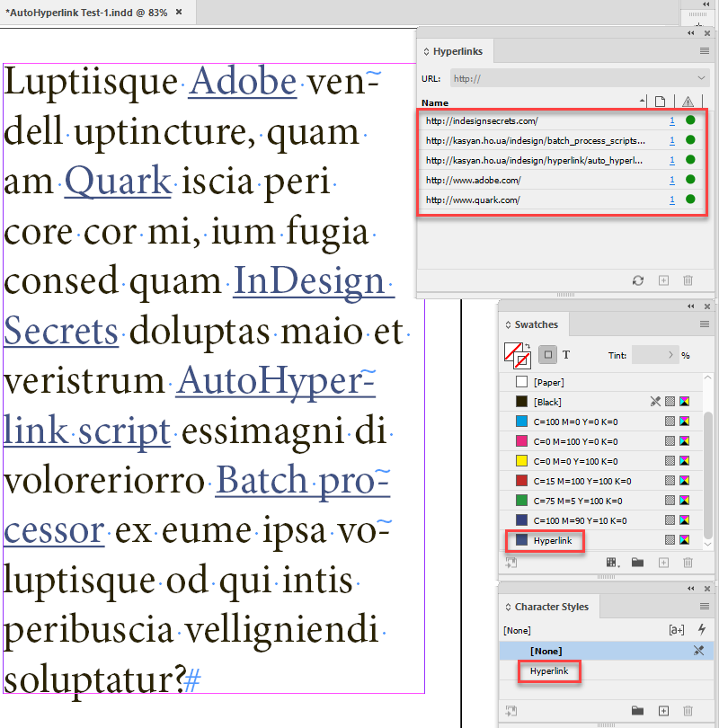719x728 pixels.
Task: Click the InDesign hyperlink text in document
Action: (x=309, y=280)
